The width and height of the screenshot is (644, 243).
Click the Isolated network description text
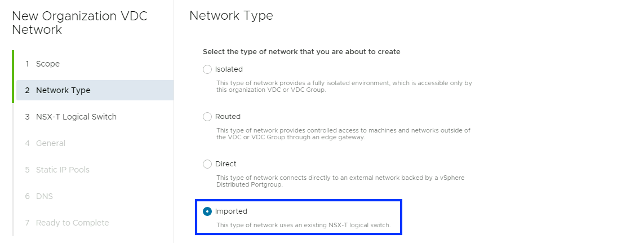pyautogui.click(x=344, y=86)
